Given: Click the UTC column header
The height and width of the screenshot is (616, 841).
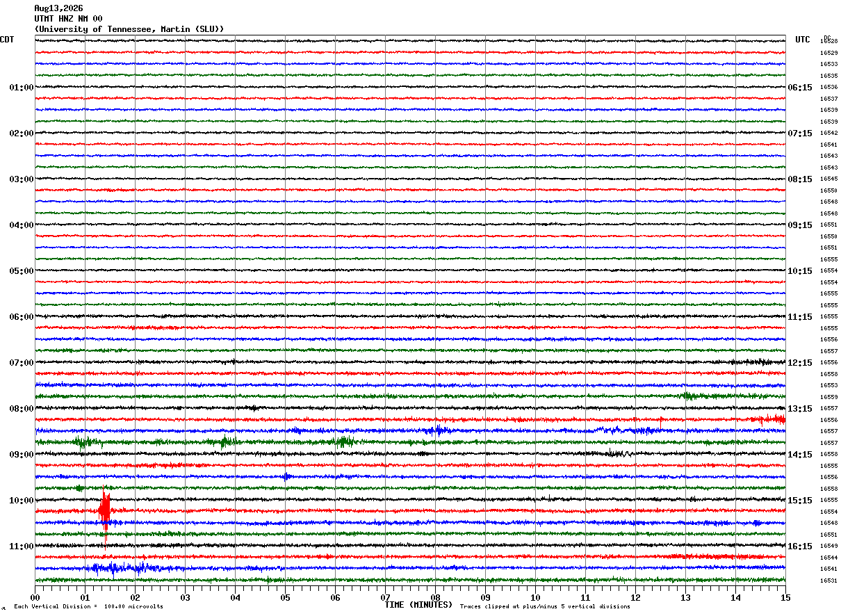Looking at the screenshot, I should click(803, 40).
